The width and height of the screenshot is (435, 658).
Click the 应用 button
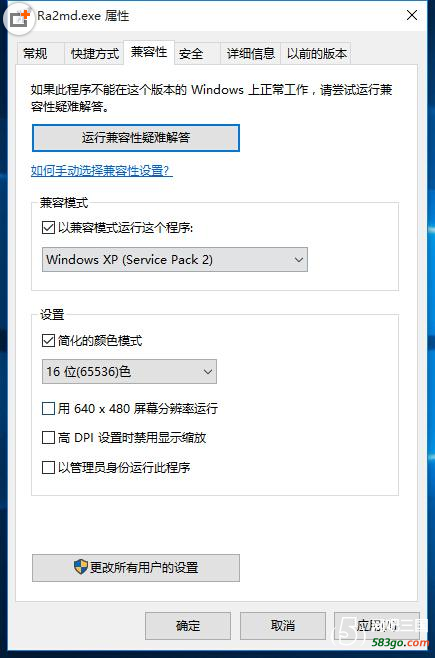pos(377,626)
